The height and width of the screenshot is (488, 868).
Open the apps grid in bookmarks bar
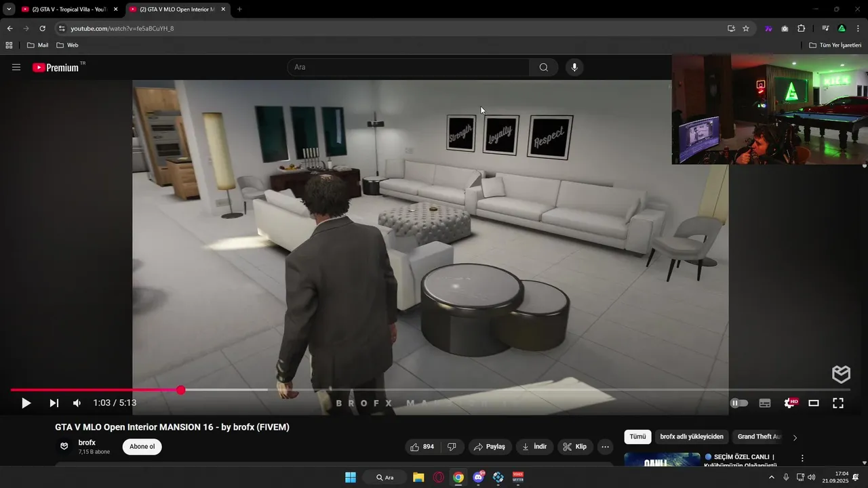point(9,45)
